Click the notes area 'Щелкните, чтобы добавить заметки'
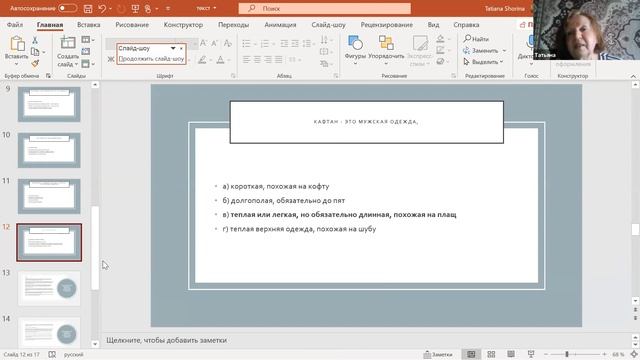640x360 pixels. (x=167, y=340)
